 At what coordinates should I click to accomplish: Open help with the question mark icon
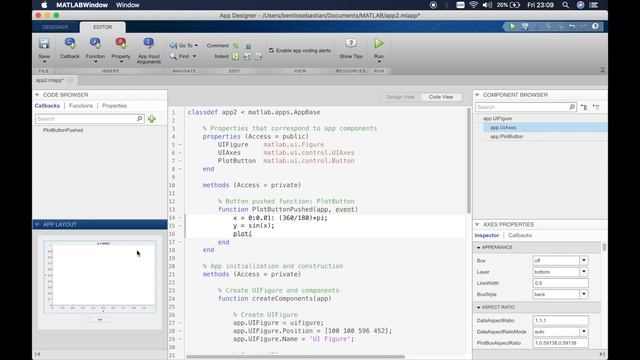[596, 27]
